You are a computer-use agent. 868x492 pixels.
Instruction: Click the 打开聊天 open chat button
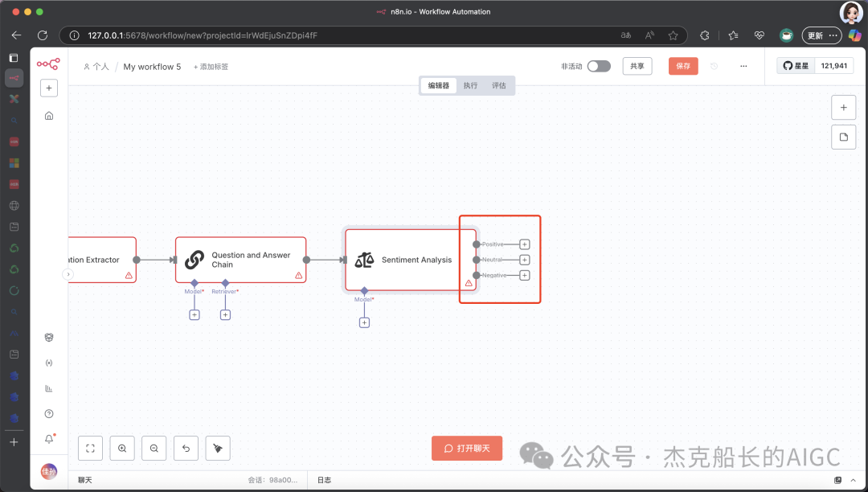467,449
